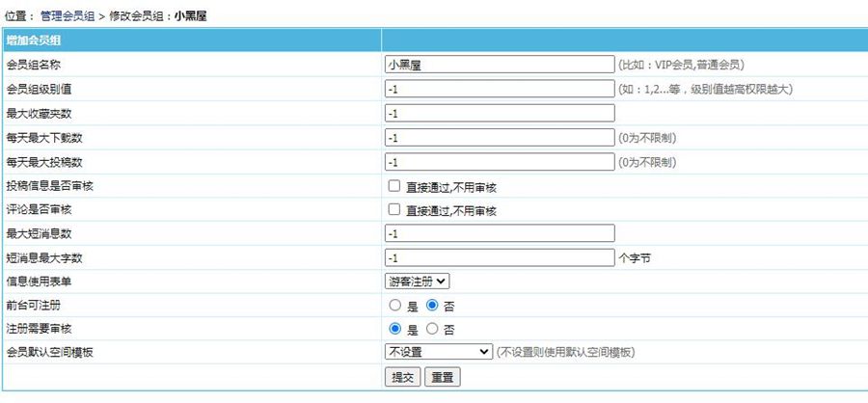This screenshot has height=403, width=868.
Task: Expand the 信息使用表单 dropdown showing 游客注册
Action: coord(417,281)
